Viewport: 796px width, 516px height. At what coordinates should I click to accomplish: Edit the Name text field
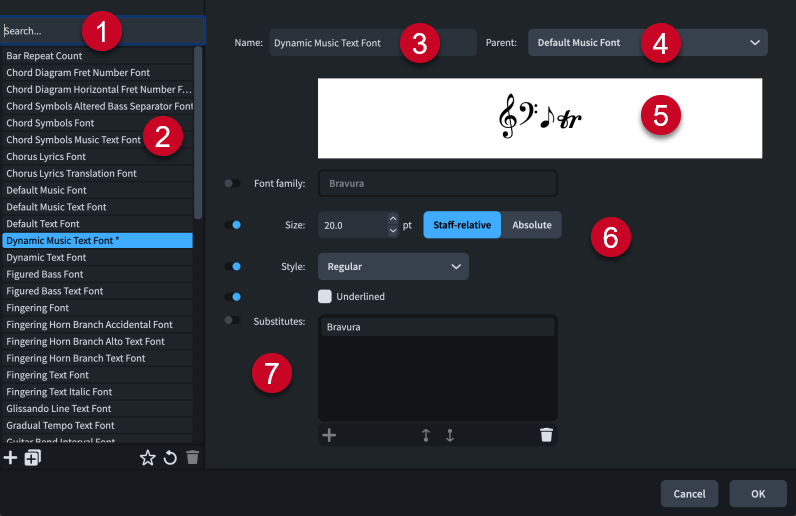pyautogui.click(x=373, y=43)
